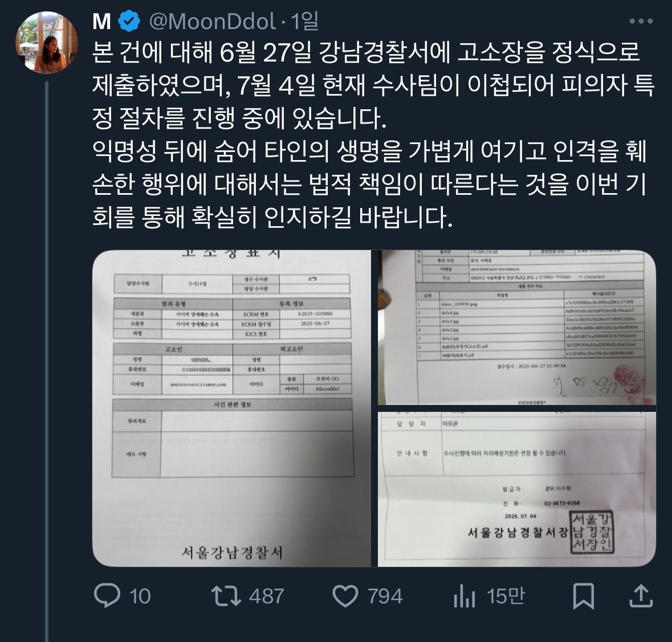This screenshot has height=642, width=672.
Task: Bookmark this tweet
Action: [584, 596]
